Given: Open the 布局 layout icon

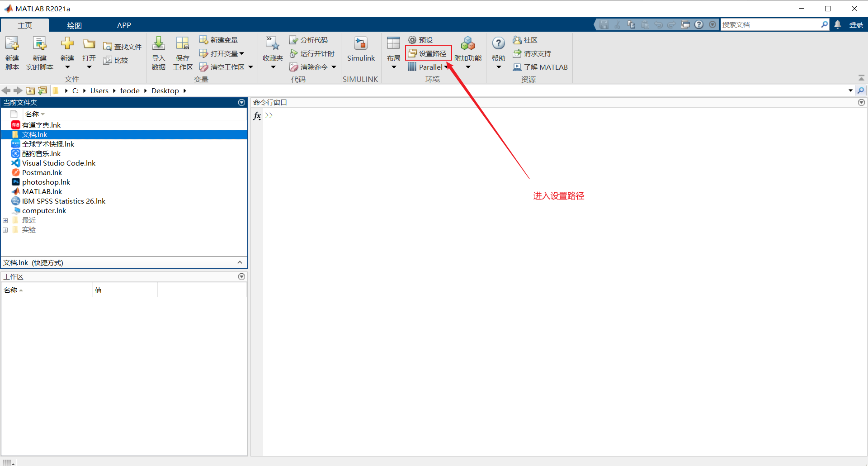Looking at the screenshot, I should coord(393,43).
